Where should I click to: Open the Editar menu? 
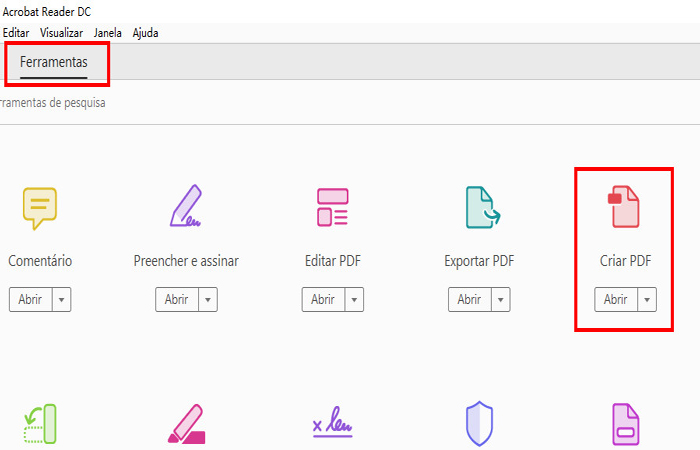[x=16, y=33]
